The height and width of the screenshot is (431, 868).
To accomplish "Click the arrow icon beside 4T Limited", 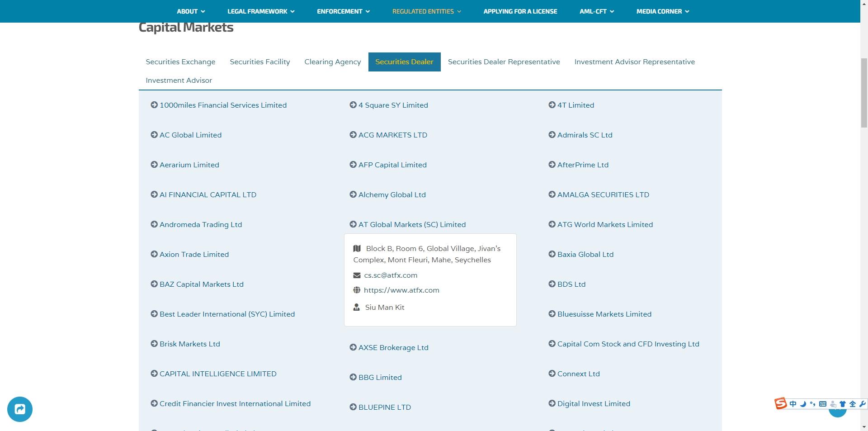I will click(x=552, y=105).
